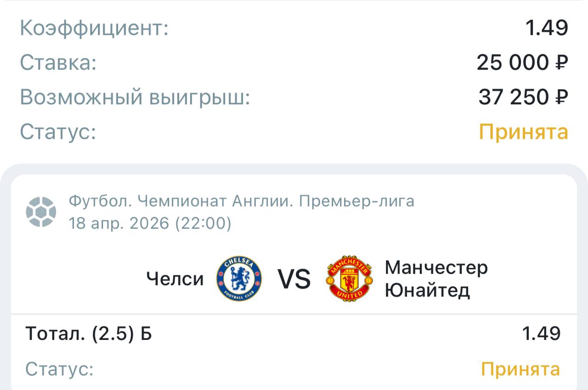Tap the possible winnings 37 250 ₽
Image resolution: width=588 pixels, height=390 pixels.
coord(523,97)
